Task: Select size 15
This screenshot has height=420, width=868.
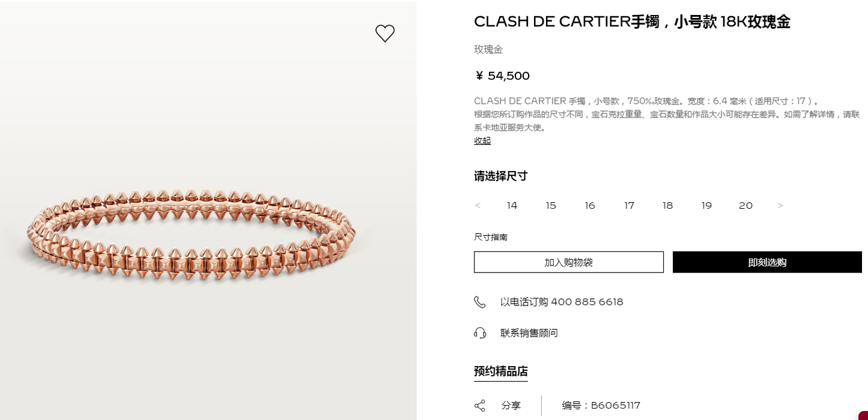Action: click(551, 205)
